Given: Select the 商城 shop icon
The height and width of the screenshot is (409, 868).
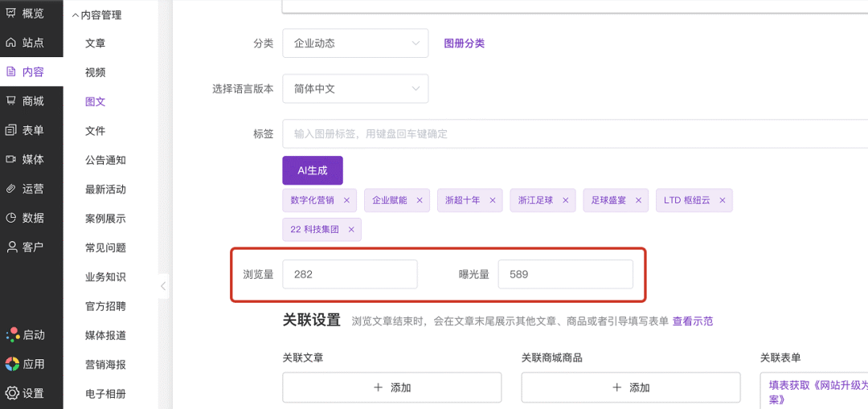Looking at the screenshot, I should click(11, 100).
